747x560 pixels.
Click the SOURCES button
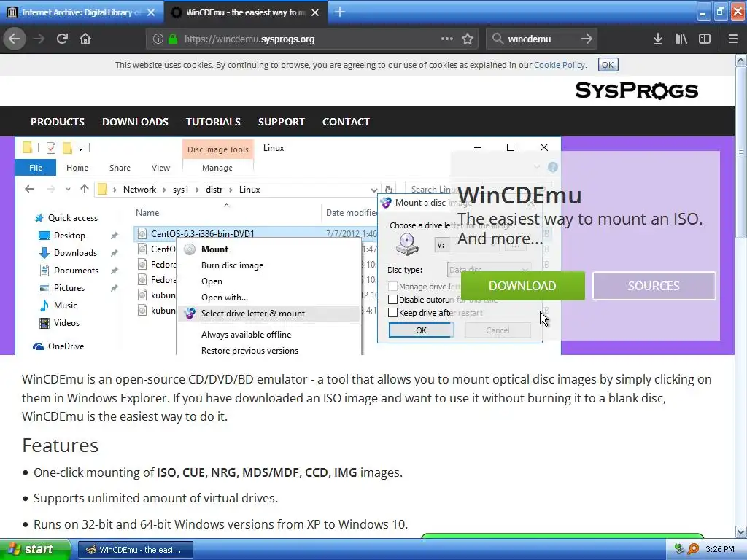[654, 286]
